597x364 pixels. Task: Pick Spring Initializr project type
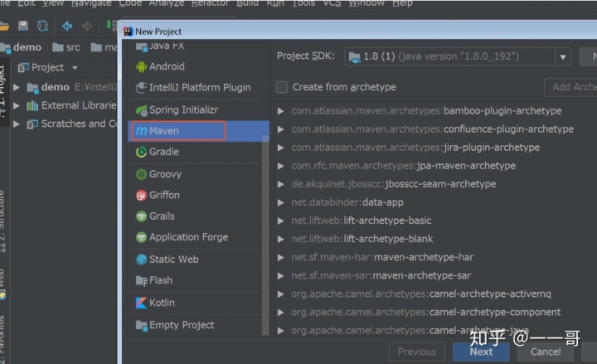[177, 110]
